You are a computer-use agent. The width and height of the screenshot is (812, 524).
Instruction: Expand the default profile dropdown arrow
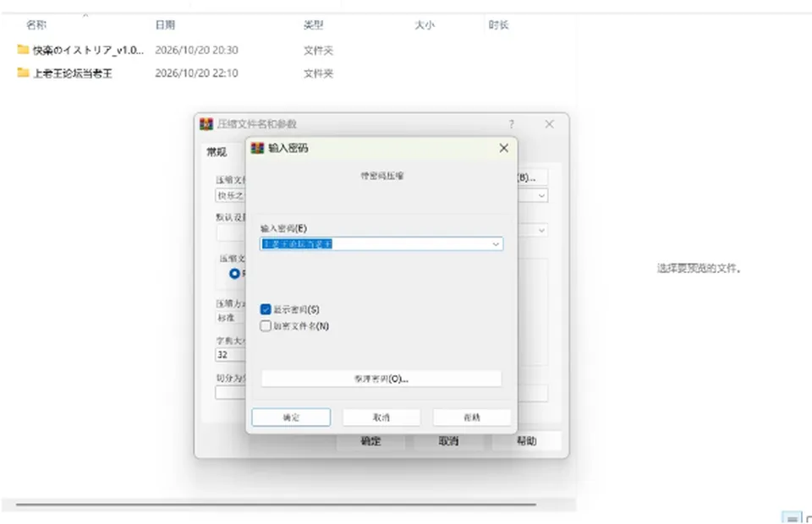point(541,230)
